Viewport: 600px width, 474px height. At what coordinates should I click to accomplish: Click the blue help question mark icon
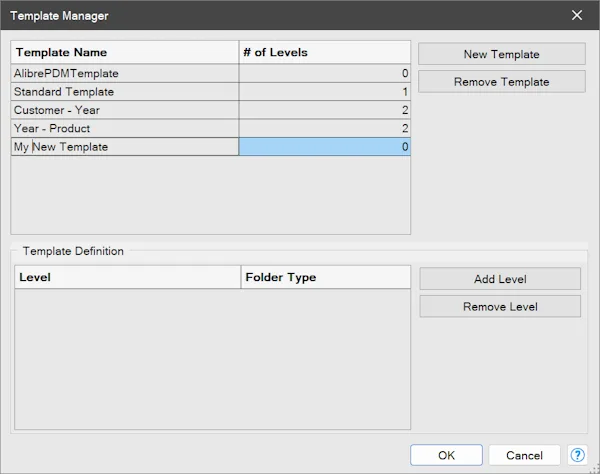tap(577, 455)
